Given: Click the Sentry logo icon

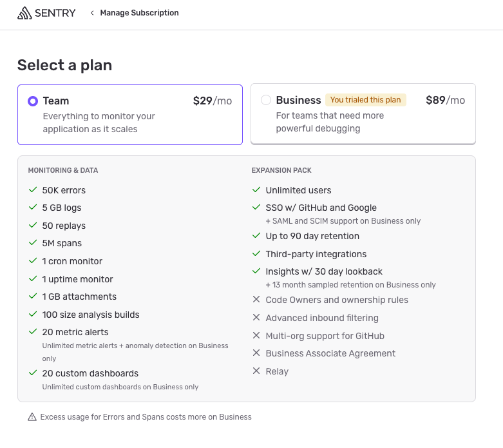Looking at the screenshot, I should coord(24,13).
